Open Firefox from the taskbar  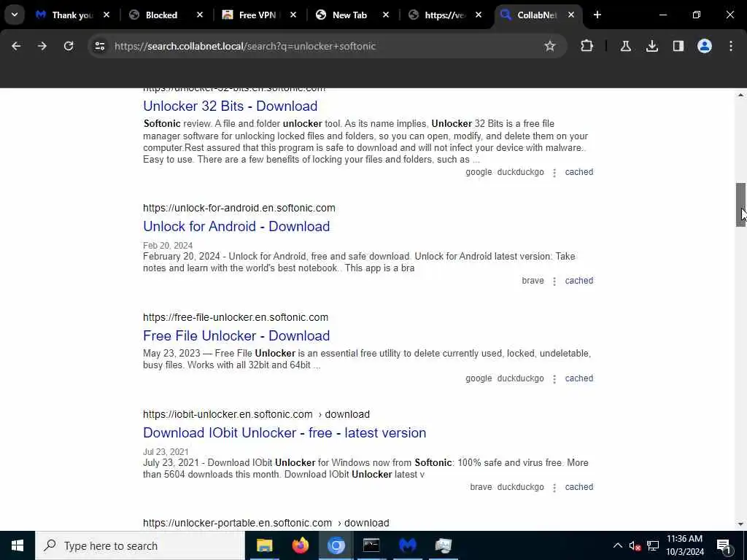pos(300,545)
